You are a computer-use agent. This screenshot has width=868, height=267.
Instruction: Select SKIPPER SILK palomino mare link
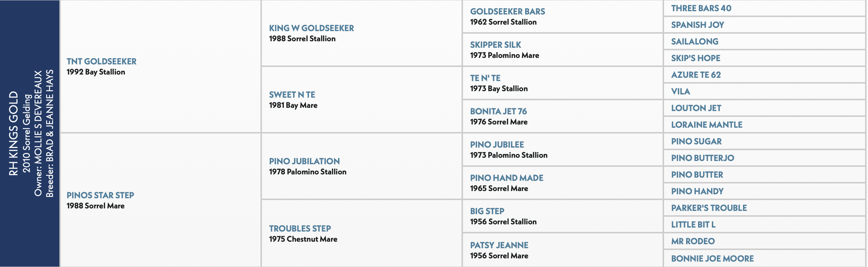(x=496, y=45)
